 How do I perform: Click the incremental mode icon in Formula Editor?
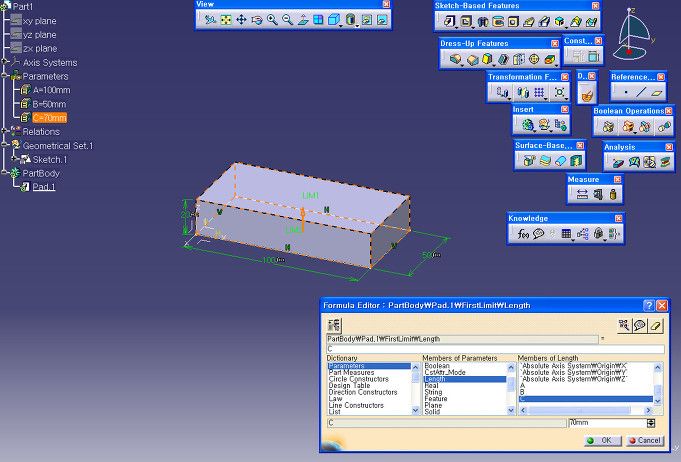click(334, 325)
